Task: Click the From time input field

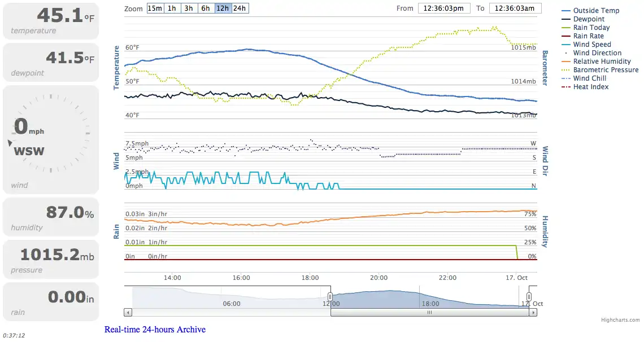Action: tap(444, 8)
